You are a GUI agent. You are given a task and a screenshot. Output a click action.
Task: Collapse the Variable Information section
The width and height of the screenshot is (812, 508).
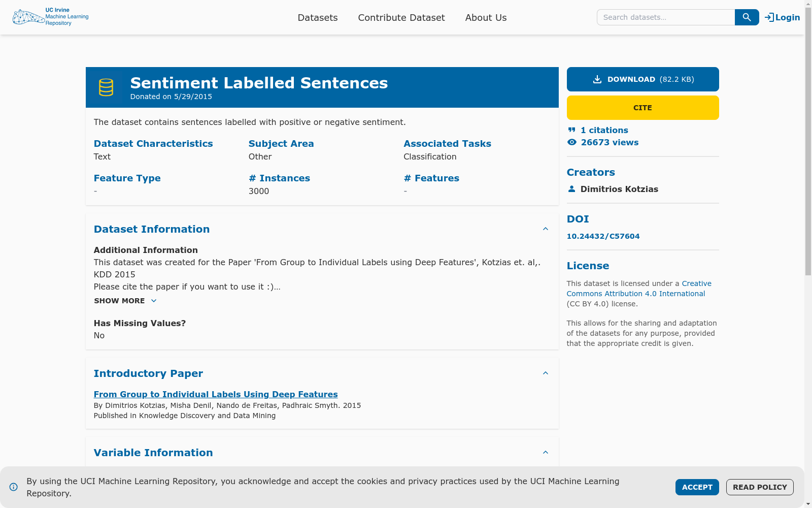pyautogui.click(x=546, y=453)
